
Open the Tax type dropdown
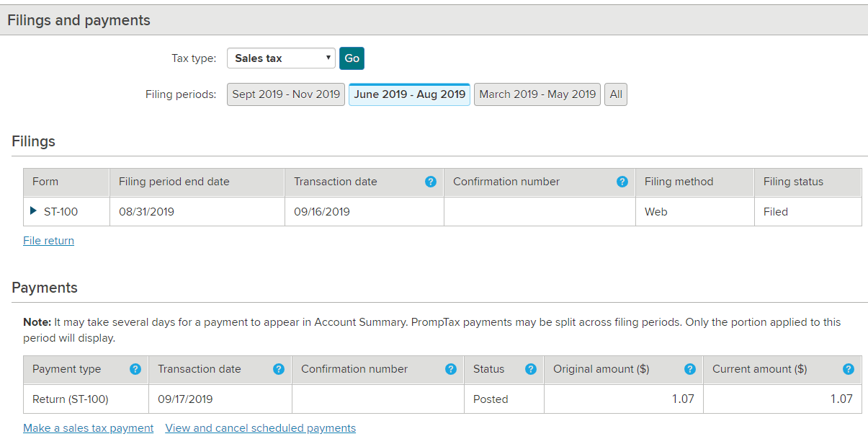point(281,58)
